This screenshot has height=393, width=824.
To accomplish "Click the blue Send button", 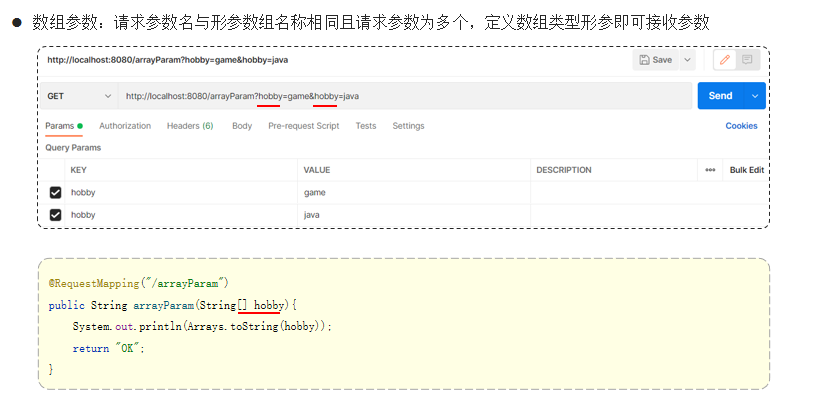I will pyautogui.click(x=720, y=96).
